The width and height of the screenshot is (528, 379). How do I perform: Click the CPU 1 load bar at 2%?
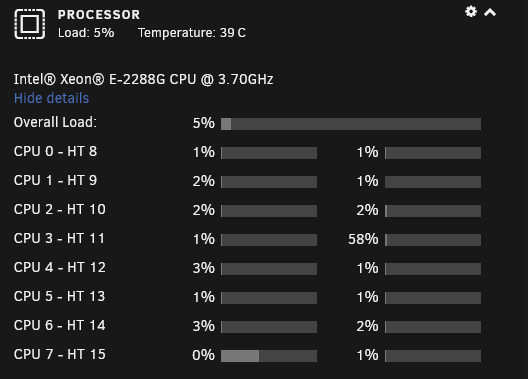(269, 182)
